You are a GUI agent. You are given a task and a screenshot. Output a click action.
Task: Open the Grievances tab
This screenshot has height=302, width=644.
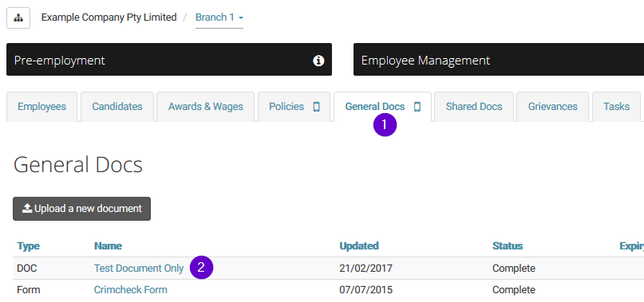(x=552, y=107)
